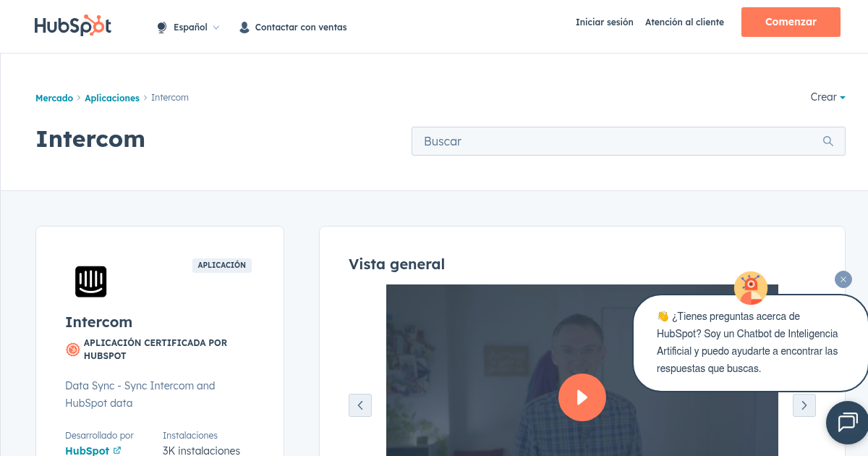Navigate to Mercado breadcrumb
Screen dimensions: 868x456
pyautogui.click(x=54, y=98)
